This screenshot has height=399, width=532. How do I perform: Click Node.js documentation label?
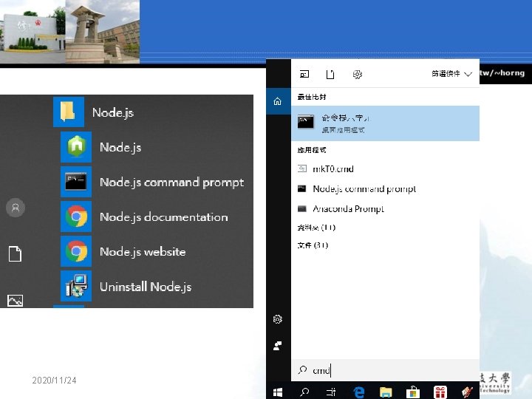pyautogui.click(x=164, y=217)
